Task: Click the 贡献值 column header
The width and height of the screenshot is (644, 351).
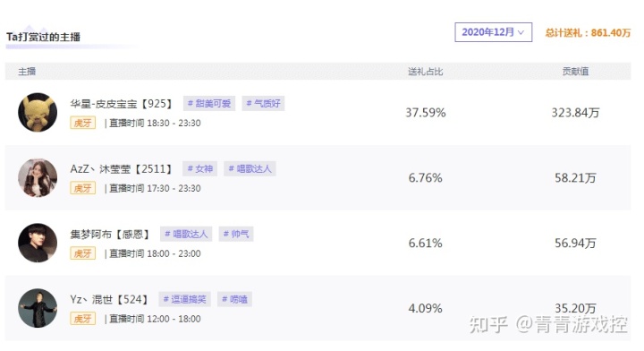Action: [x=575, y=72]
